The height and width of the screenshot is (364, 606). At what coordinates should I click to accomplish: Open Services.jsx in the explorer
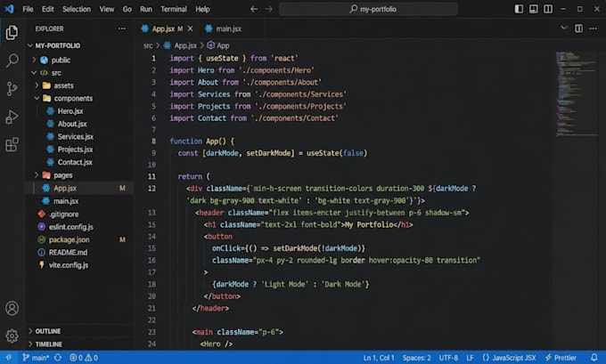coord(76,137)
